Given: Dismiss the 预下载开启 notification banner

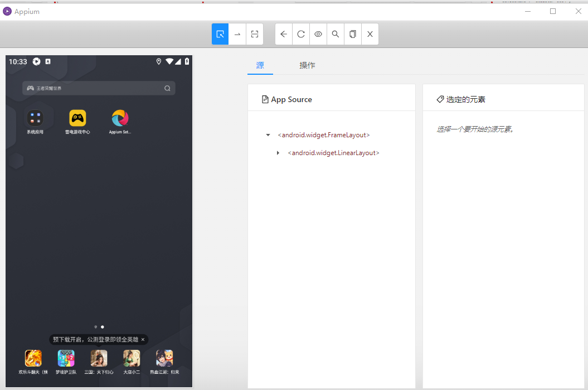Looking at the screenshot, I should [x=143, y=339].
